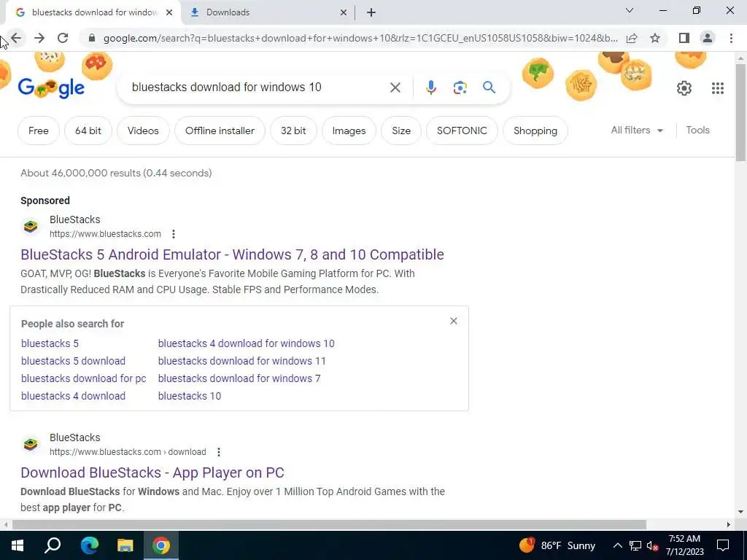The image size is (747, 560).
Task: Apply the 32 bit filter
Action: tap(293, 131)
